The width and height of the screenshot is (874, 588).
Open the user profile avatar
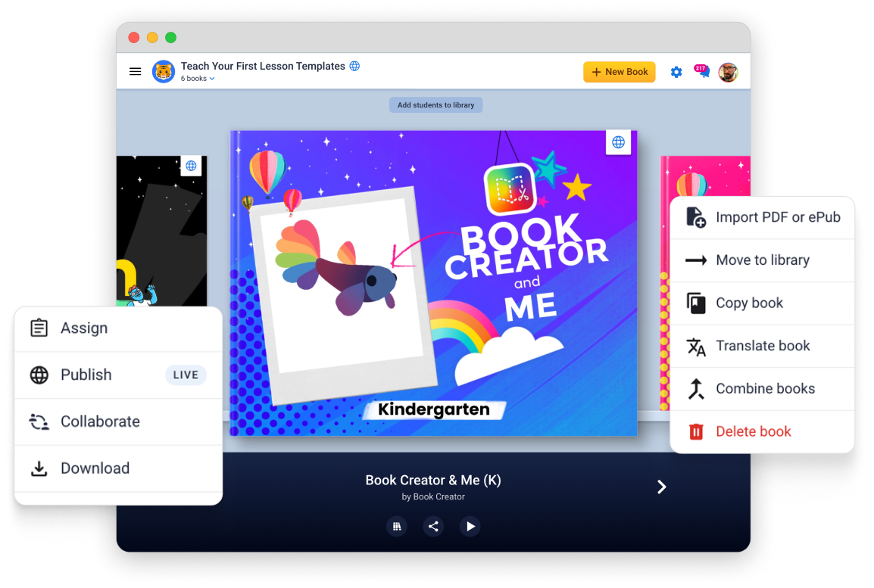[728, 73]
